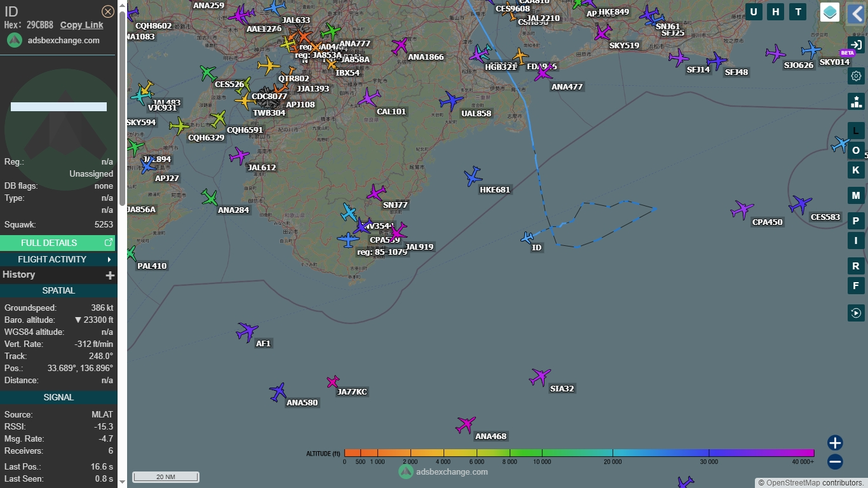Image resolution: width=868 pixels, height=488 pixels.
Task: Open Full Details for this aircraft
Action: click(57, 243)
